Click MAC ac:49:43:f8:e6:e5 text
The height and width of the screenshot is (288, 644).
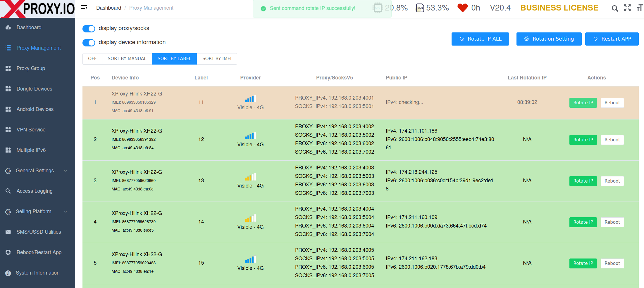tap(132, 230)
